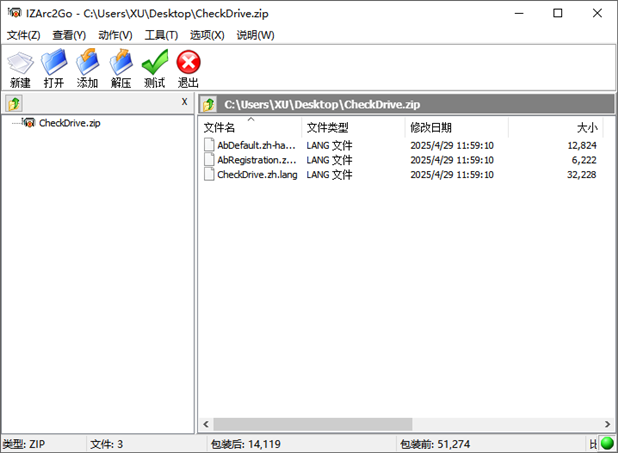This screenshot has width=618, height=453.
Task: Click the up-folder icon beside the archive path bar
Action: (209, 104)
